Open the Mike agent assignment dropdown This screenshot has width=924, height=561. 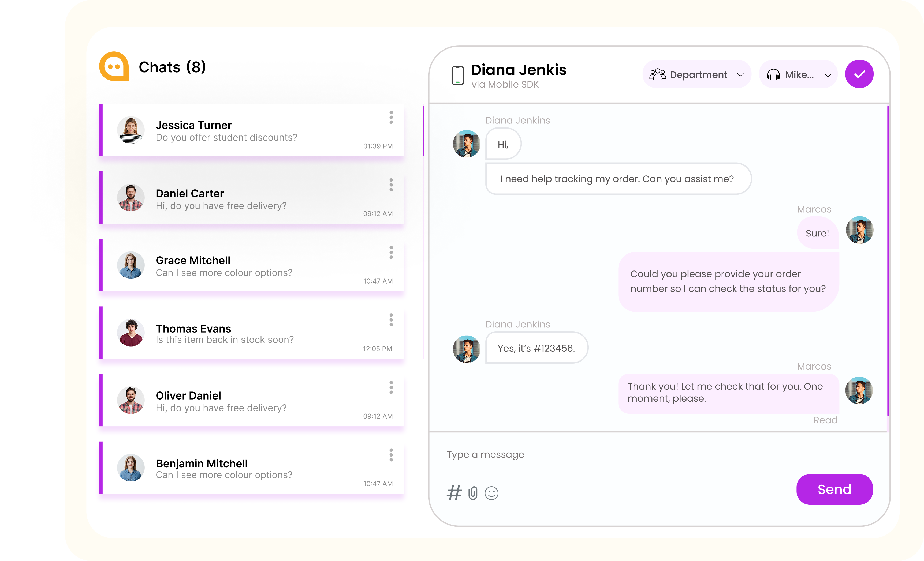(x=798, y=74)
